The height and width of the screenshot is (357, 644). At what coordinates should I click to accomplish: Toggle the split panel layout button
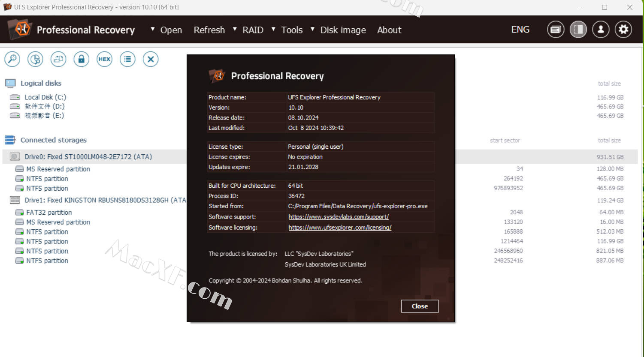[578, 30]
